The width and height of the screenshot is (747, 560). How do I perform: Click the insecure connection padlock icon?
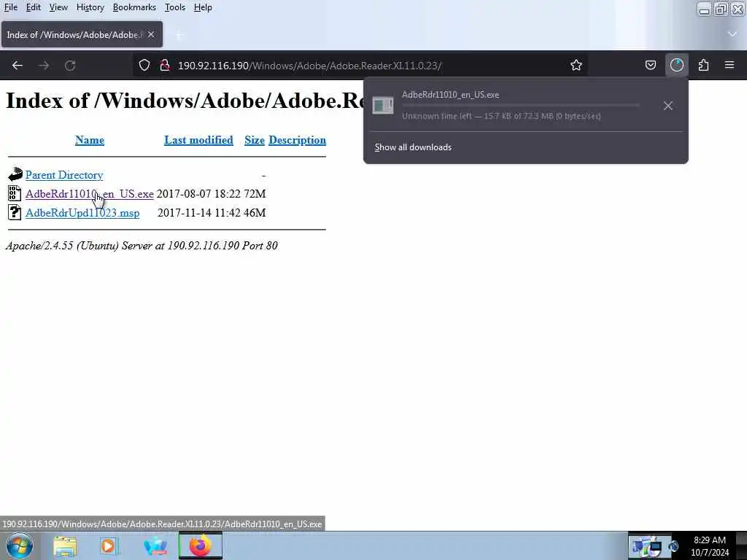point(165,65)
